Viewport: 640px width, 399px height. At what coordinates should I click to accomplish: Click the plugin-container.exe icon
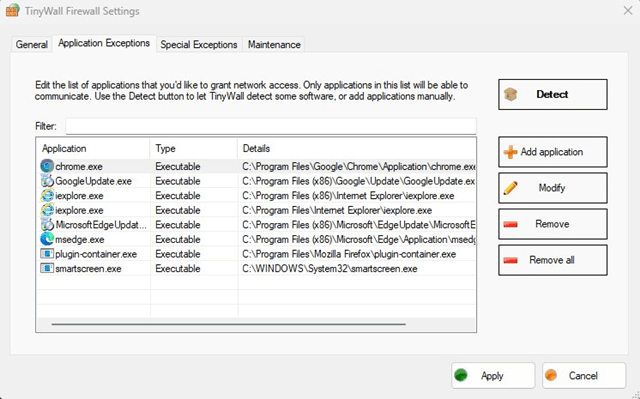pyautogui.click(x=47, y=254)
